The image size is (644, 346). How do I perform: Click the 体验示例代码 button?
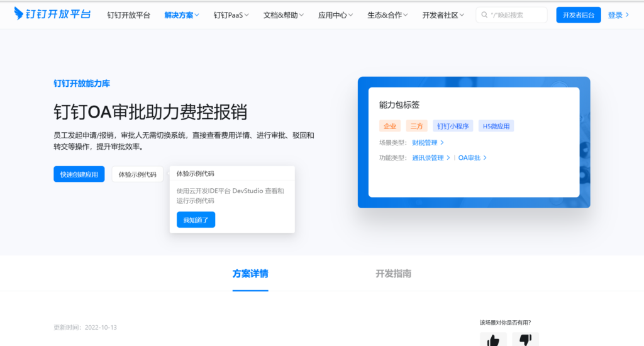137,174
